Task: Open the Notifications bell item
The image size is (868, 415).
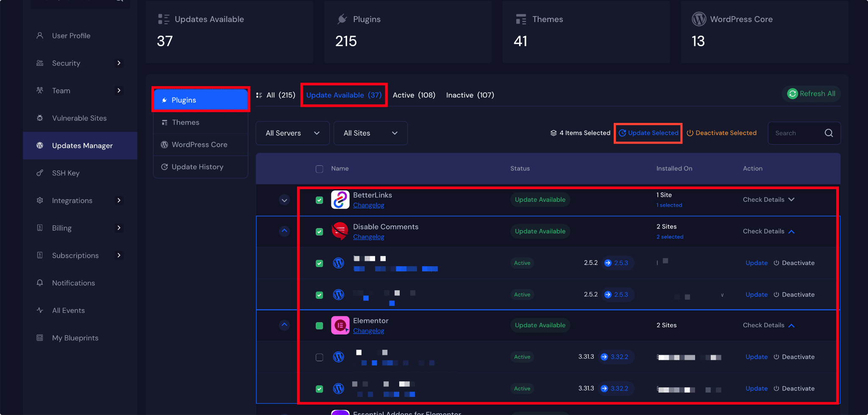Action: 73,283
